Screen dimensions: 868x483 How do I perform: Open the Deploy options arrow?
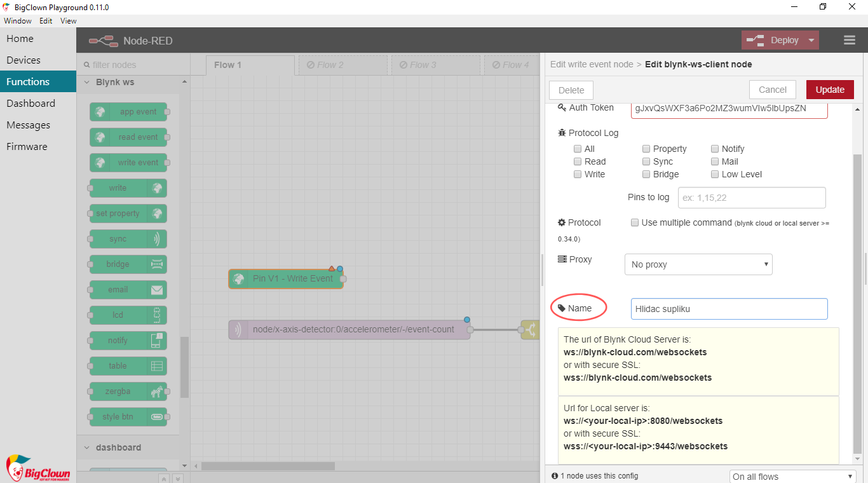[811, 40]
